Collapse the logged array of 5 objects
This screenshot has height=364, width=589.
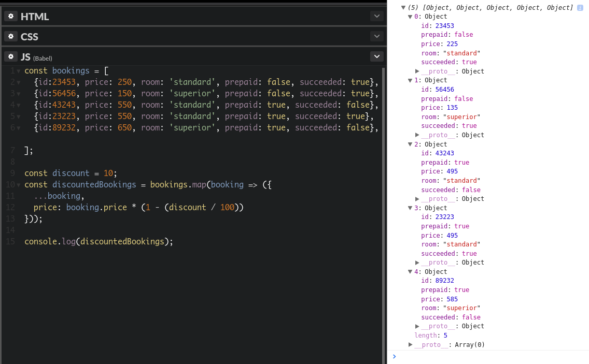point(403,7)
